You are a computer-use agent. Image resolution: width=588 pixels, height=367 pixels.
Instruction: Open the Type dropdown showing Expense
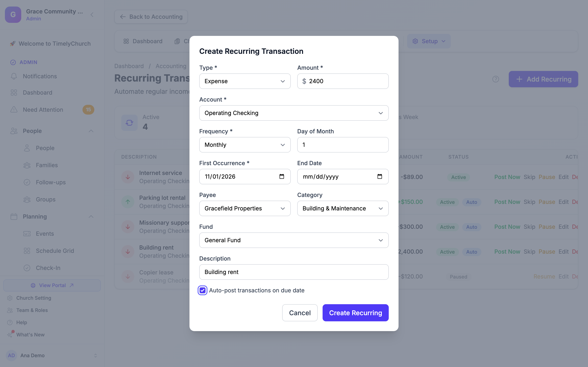pos(245,81)
